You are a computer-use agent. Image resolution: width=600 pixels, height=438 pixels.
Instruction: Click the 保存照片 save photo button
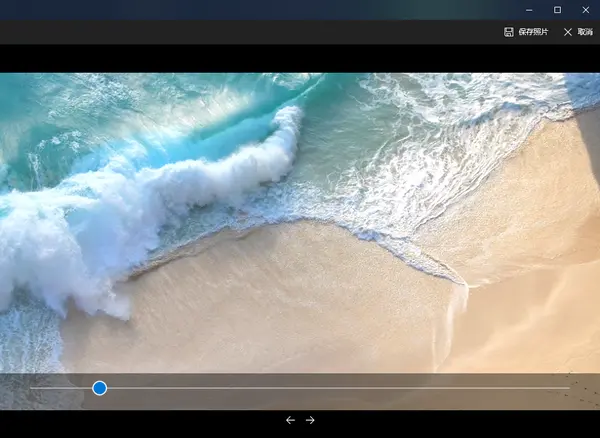(526, 32)
